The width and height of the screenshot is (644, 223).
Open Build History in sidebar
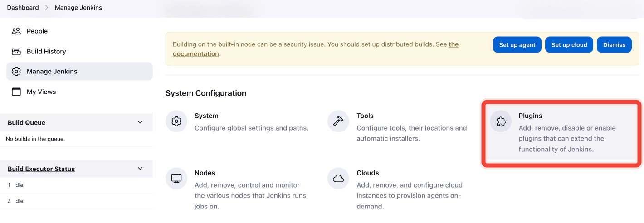click(79, 51)
